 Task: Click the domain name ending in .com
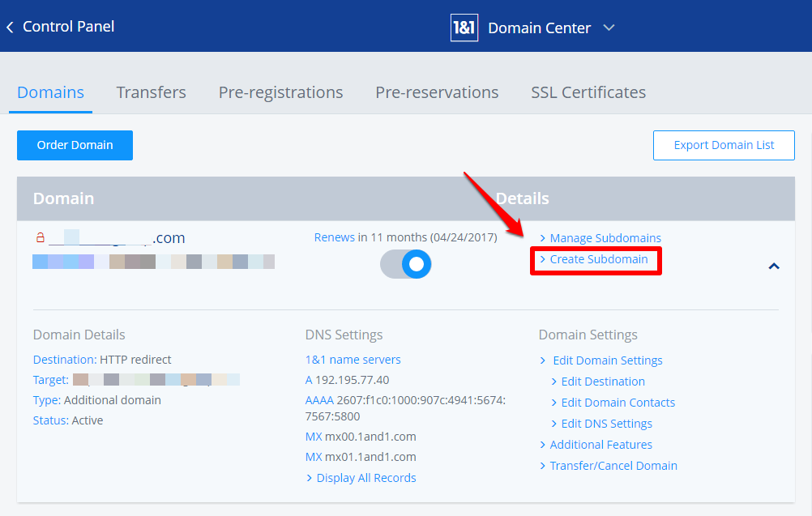(x=117, y=237)
